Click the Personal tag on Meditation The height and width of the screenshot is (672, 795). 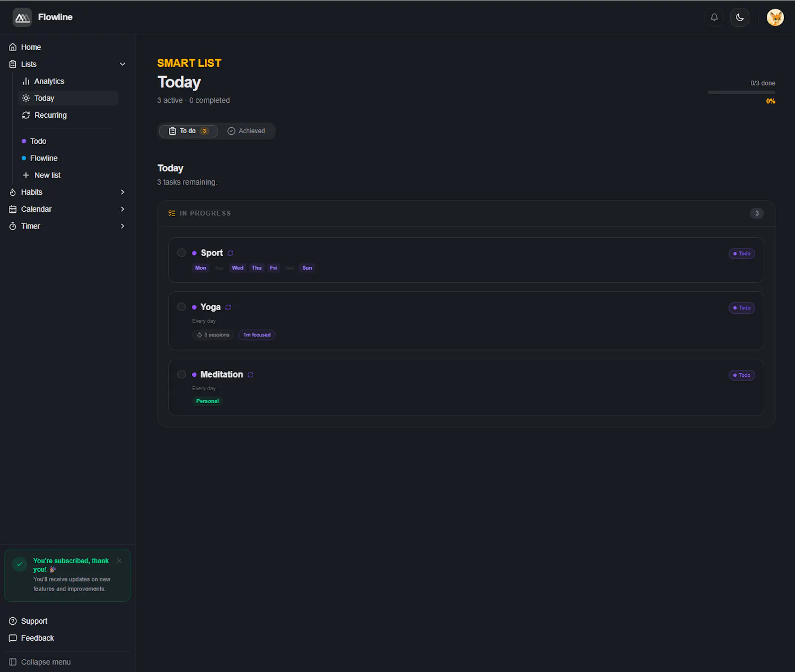(x=207, y=401)
